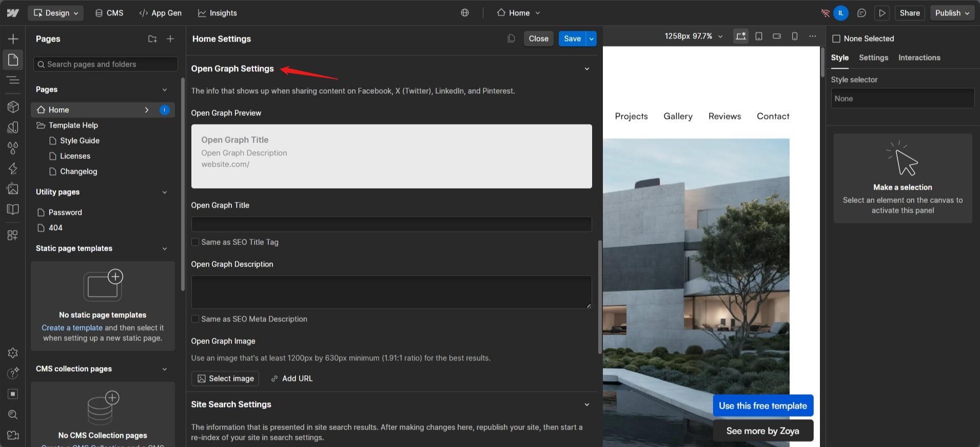This screenshot has height=447, width=980.
Task: Switch to the Style tab
Action: click(840, 58)
